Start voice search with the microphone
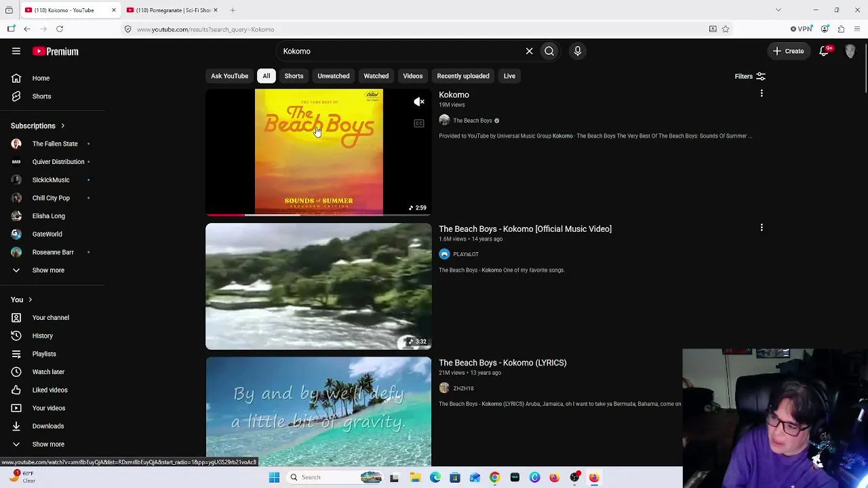 pyautogui.click(x=578, y=52)
